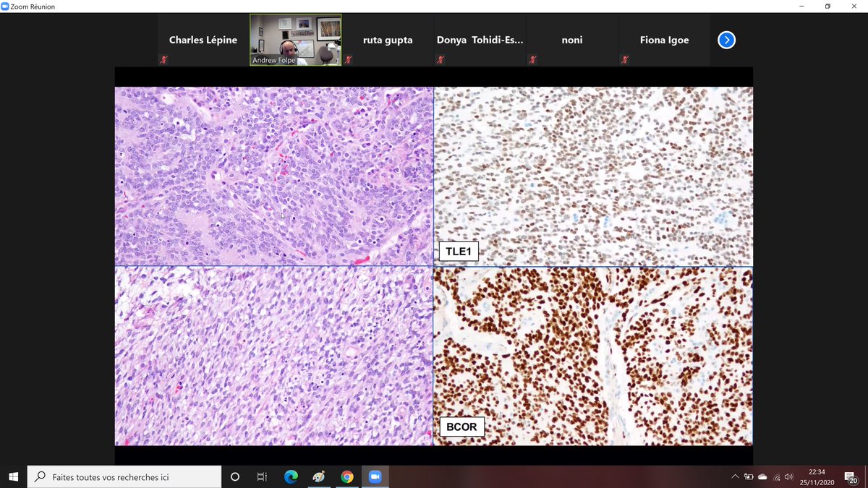The height and width of the screenshot is (488, 868).
Task: Click the top-left H&E histology image
Action: click(x=273, y=176)
